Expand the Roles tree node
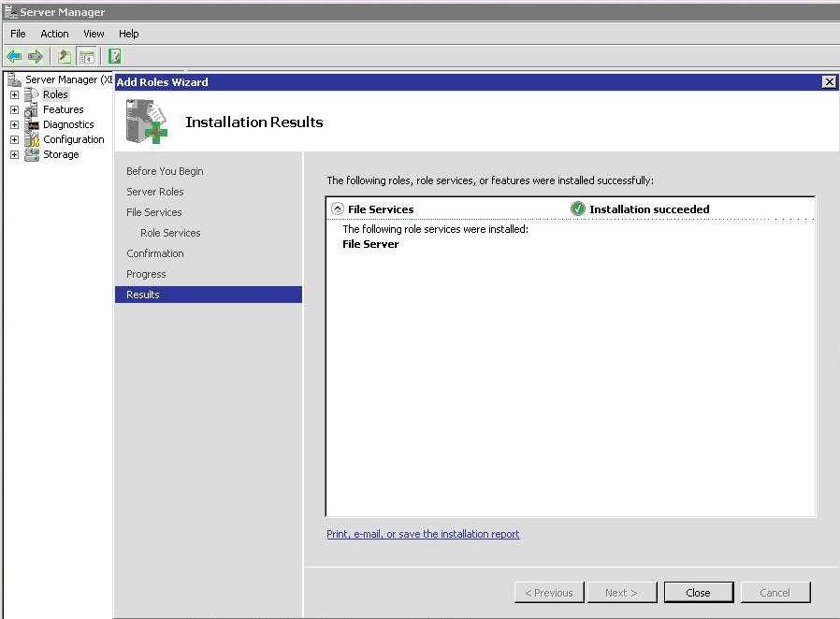 click(x=14, y=94)
